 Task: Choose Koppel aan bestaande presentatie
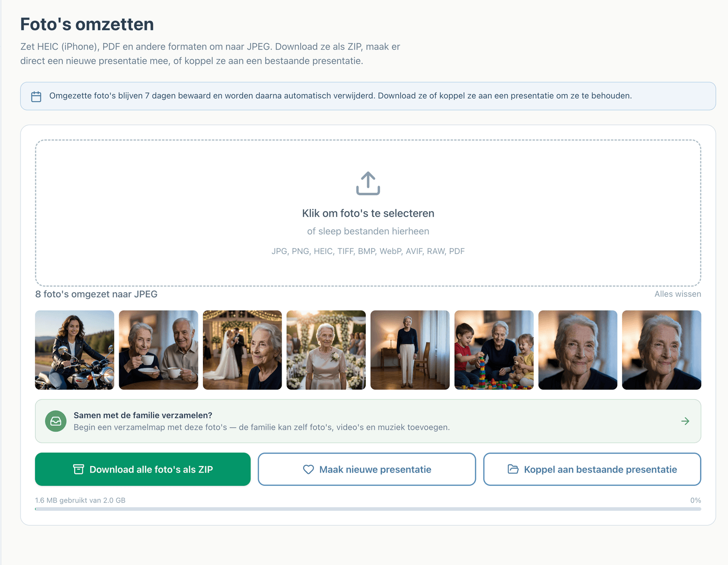[x=592, y=469]
